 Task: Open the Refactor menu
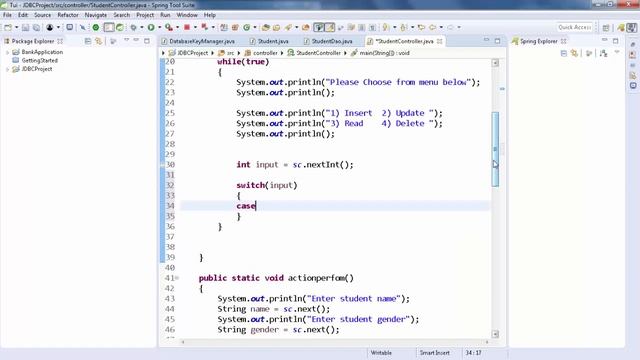[68, 15]
